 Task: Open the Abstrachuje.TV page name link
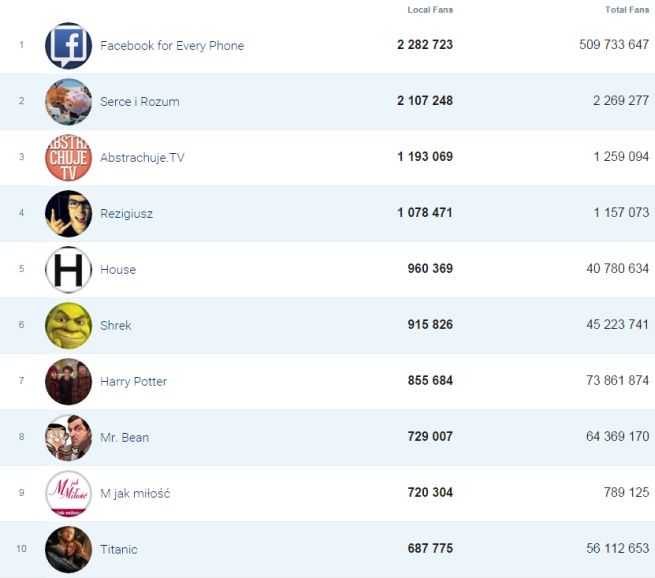pos(142,158)
